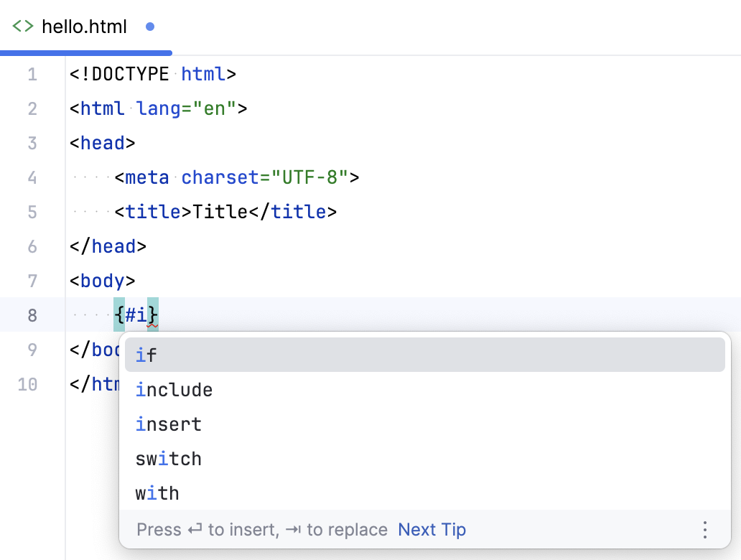Open the completion popup's kebab menu

(x=704, y=529)
